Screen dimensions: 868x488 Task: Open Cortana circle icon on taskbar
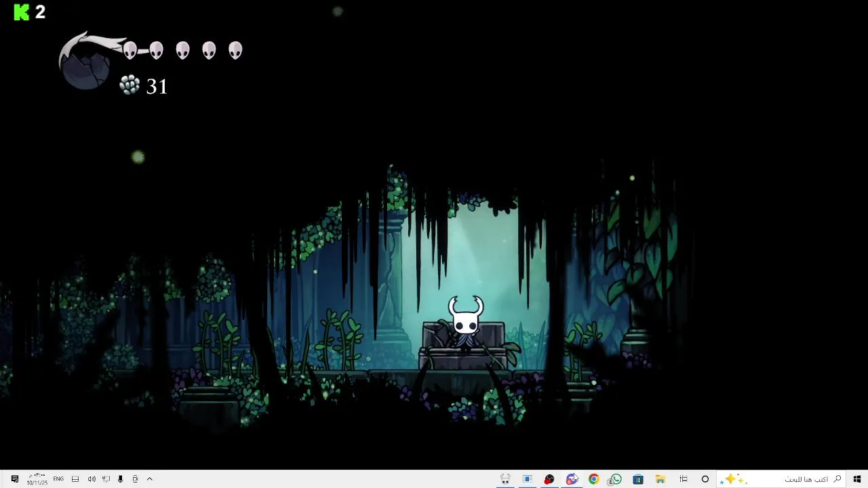pyautogui.click(x=705, y=479)
